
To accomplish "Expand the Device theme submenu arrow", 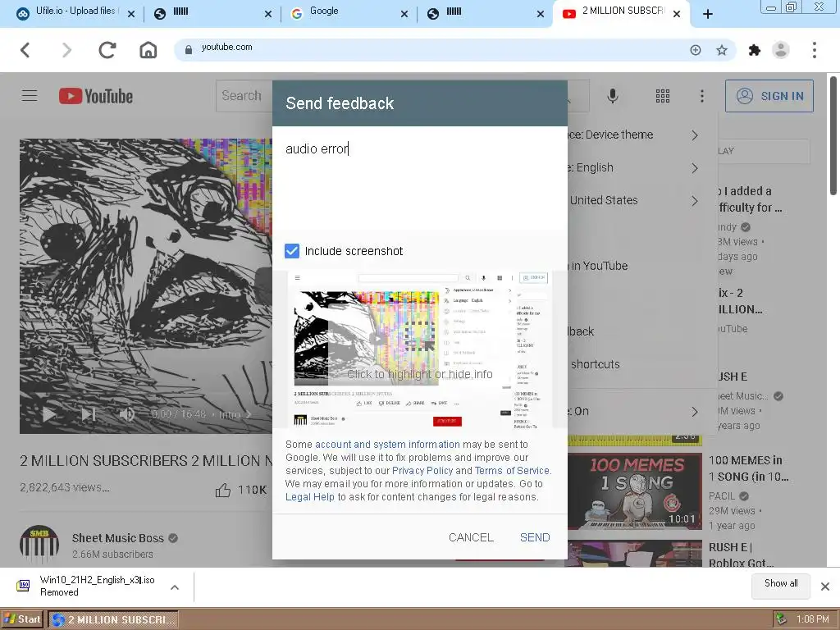I will [x=694, y=135].
